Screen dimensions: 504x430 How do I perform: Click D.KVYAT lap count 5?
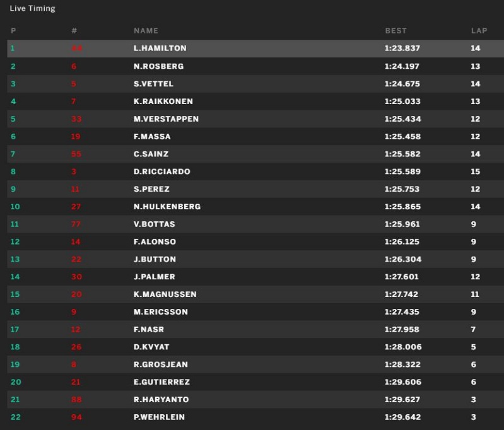point(473,347)
